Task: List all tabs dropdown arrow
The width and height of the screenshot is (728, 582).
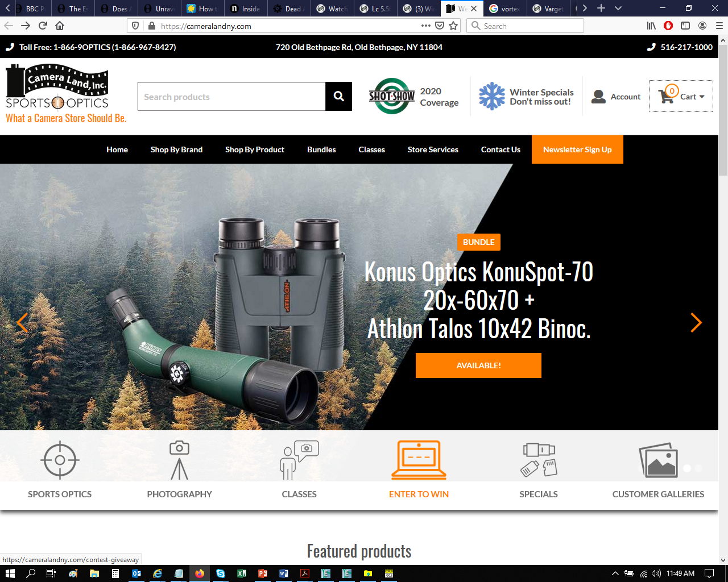Action: [x=618, y=8]
